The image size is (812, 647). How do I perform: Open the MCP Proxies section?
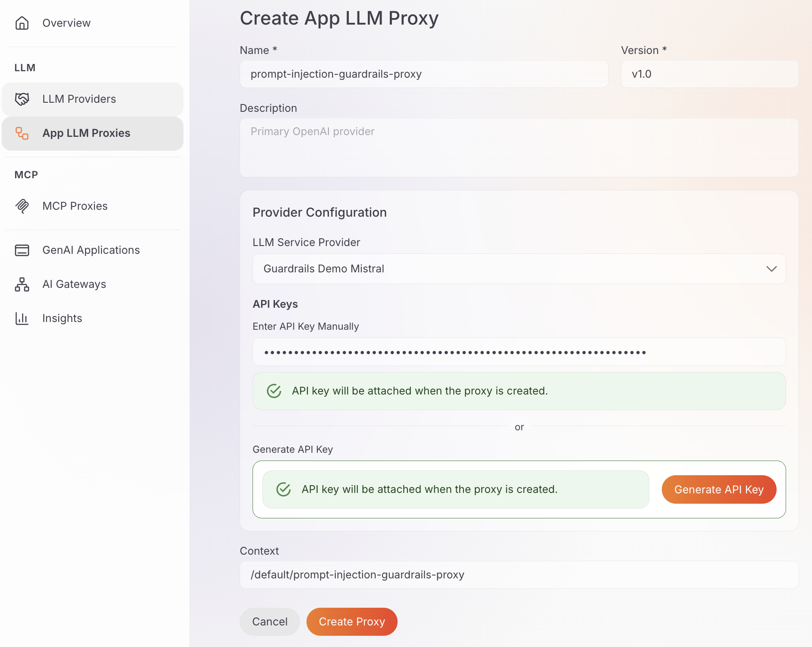(93, 206)
